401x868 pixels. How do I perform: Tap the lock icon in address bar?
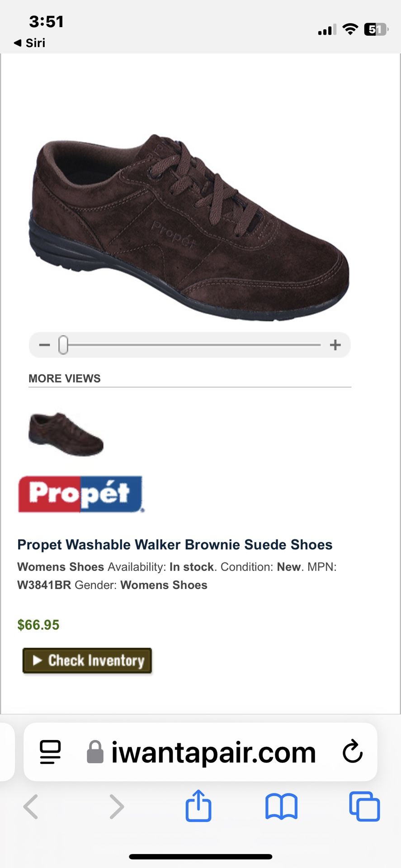[x=95, y=752]
